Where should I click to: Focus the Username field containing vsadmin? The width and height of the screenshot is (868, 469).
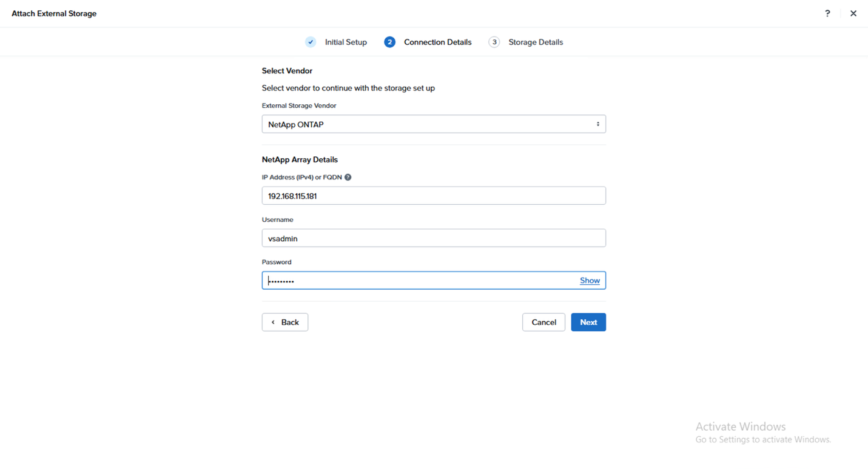434,238
